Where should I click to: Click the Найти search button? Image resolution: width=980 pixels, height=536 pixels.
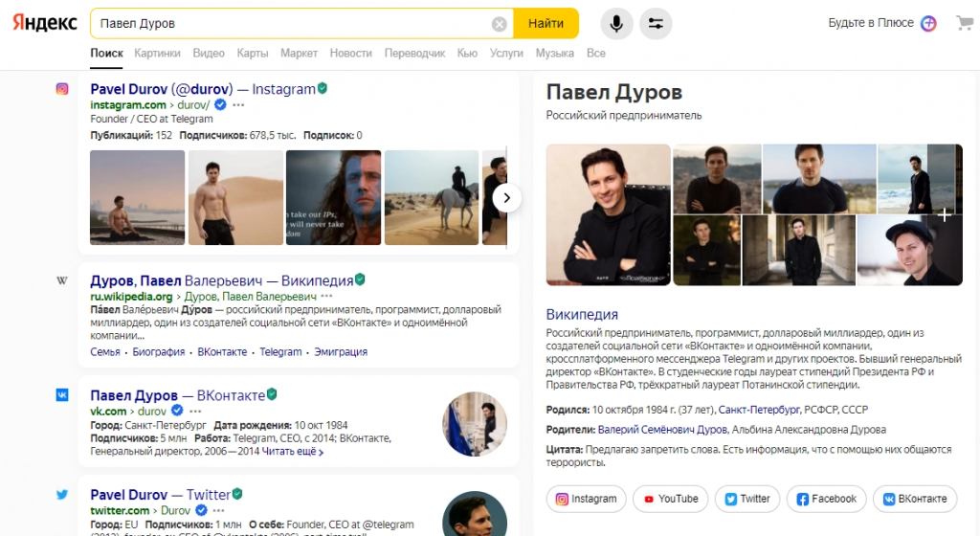[546, 24]
